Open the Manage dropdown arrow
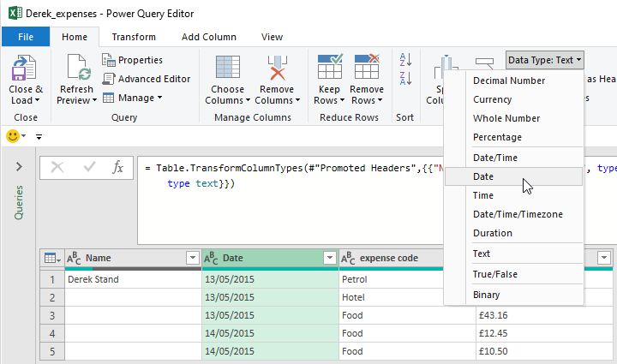The image size is (617, 364). point(159,97)
